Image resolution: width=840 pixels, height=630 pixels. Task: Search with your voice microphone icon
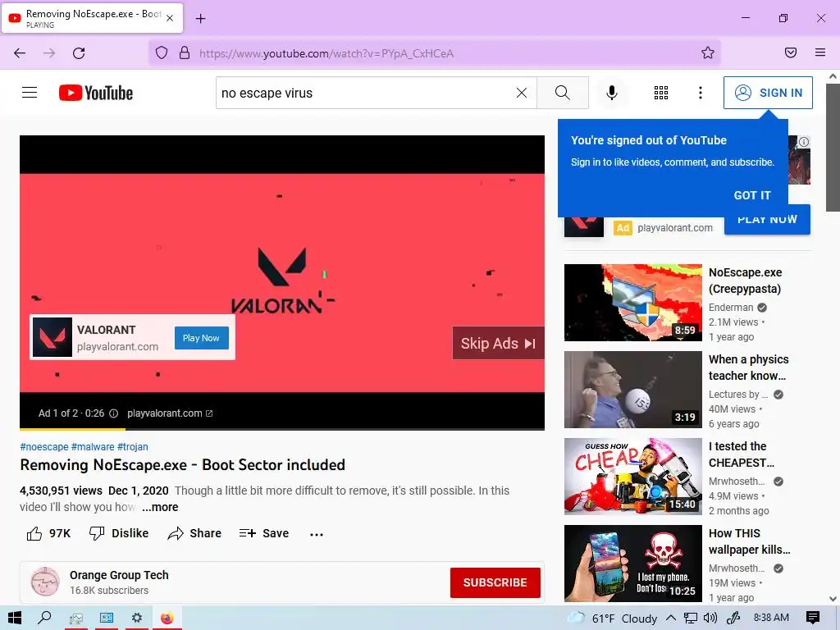coord(611,93)
